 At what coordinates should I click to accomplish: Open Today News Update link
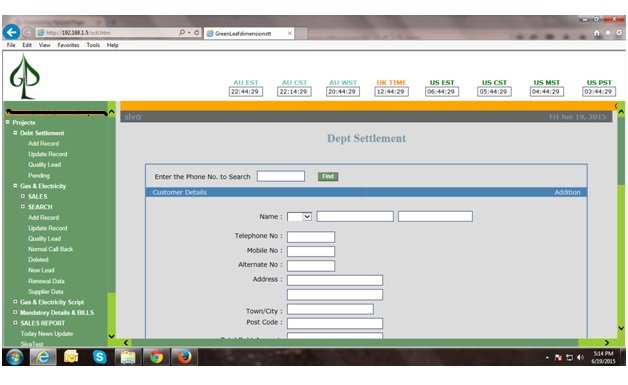(46, 334)
